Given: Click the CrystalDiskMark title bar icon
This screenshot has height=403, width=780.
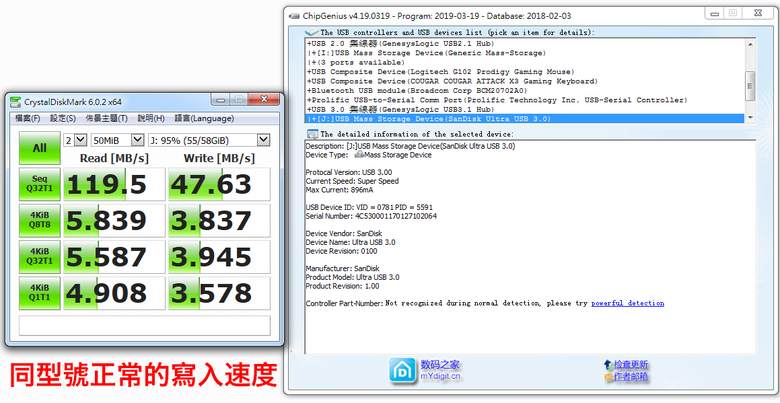Looking at the screenshot, I should (x=16, y=101).
